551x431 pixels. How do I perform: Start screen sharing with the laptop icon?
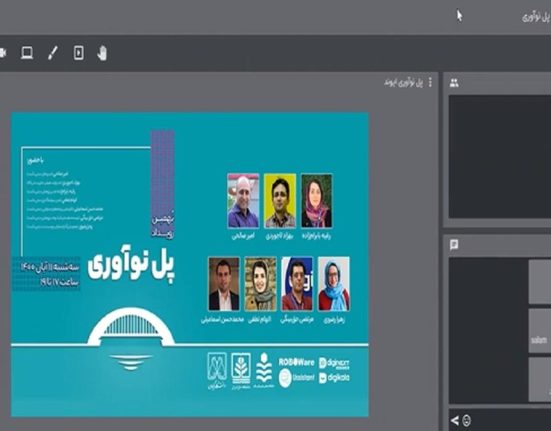[27, 53]
